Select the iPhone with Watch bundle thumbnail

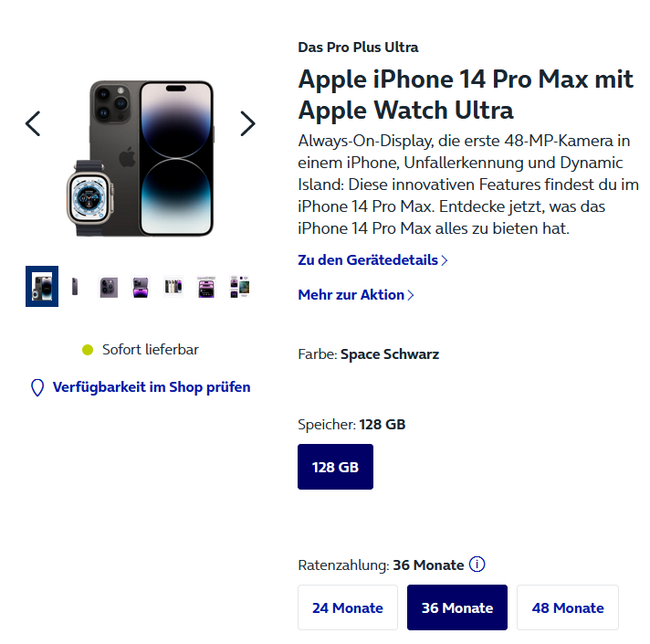point(42,286)
